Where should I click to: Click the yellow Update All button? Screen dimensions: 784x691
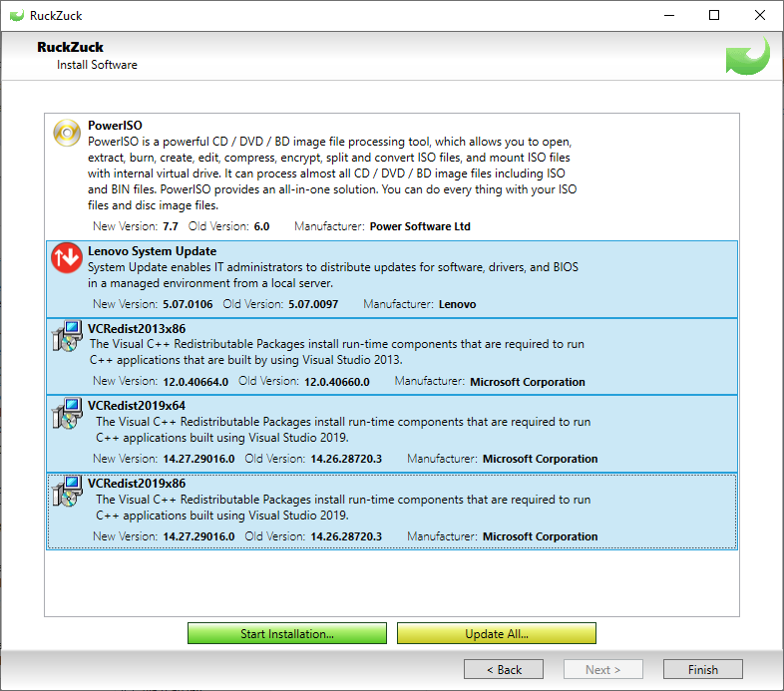pos(497,633)
